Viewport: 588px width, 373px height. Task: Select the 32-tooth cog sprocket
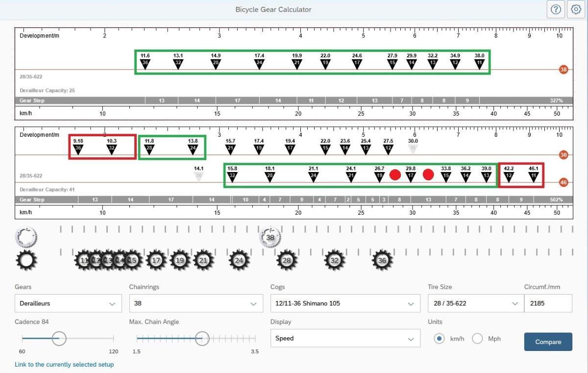[334, 261]
